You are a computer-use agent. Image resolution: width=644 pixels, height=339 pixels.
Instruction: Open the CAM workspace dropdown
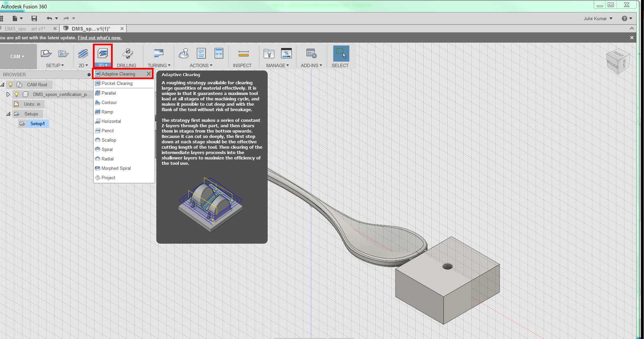click(17, 56)
